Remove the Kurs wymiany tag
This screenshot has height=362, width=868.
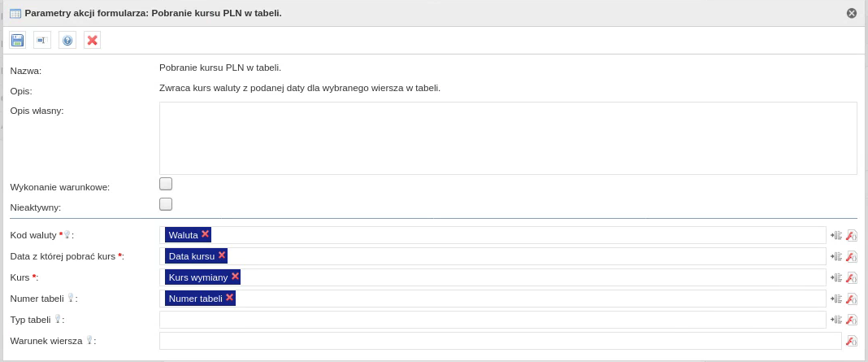(x=235, y=277)
